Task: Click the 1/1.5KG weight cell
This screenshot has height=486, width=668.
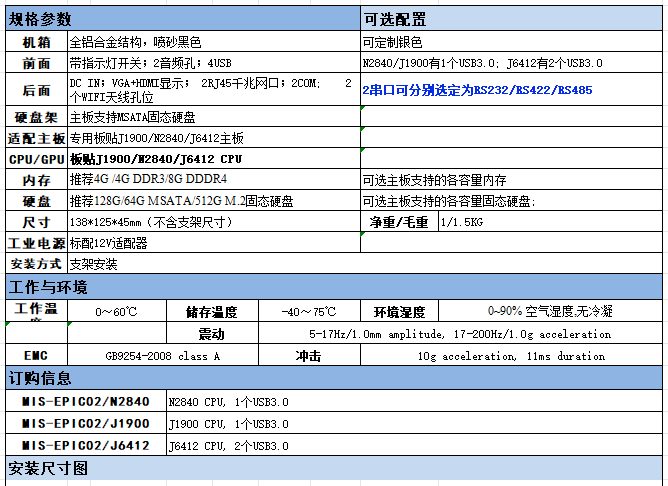Action: 550,221
